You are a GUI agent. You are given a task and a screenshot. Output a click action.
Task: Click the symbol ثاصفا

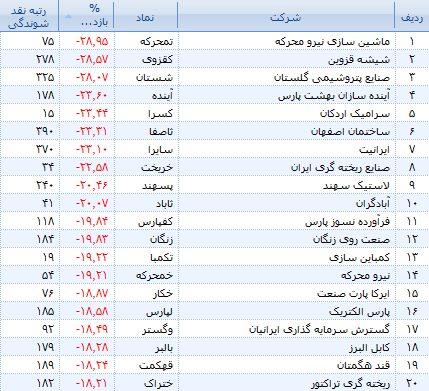[x=161, y=131]
